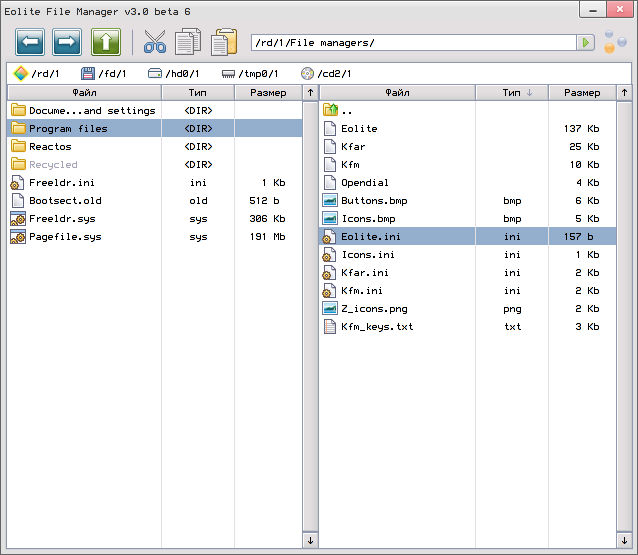Click the path address field
The height and width of the screenshot is (555, 638).
[x=412, y=42]
